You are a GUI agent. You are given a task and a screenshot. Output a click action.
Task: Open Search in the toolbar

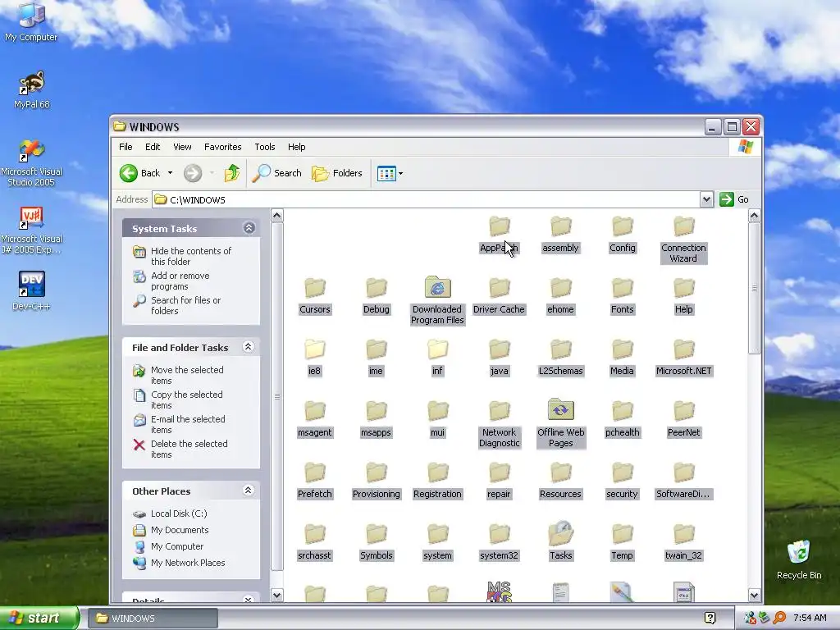(x=277, y=173)
